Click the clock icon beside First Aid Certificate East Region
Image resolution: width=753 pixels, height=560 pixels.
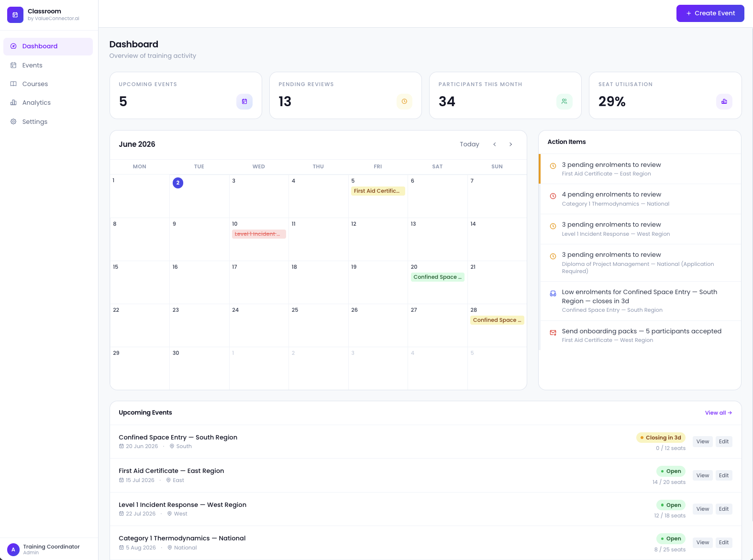[553, 166]
